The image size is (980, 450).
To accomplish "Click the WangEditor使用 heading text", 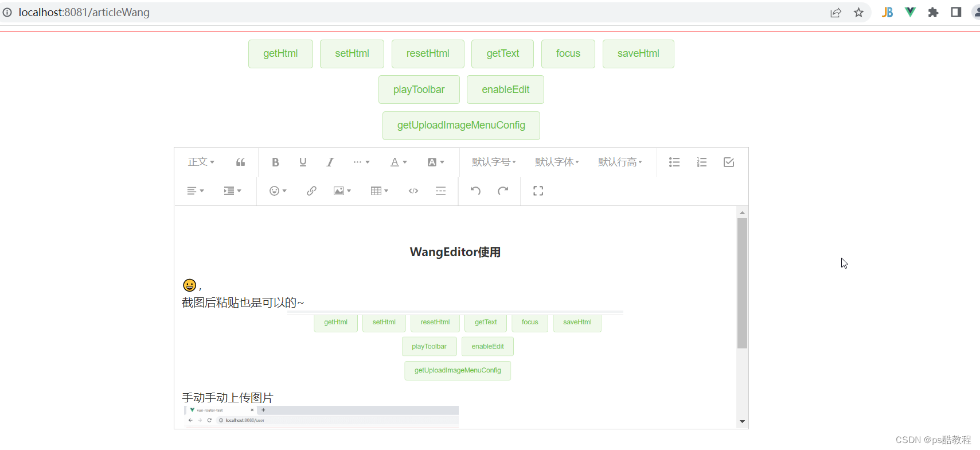I will (455, 253).
